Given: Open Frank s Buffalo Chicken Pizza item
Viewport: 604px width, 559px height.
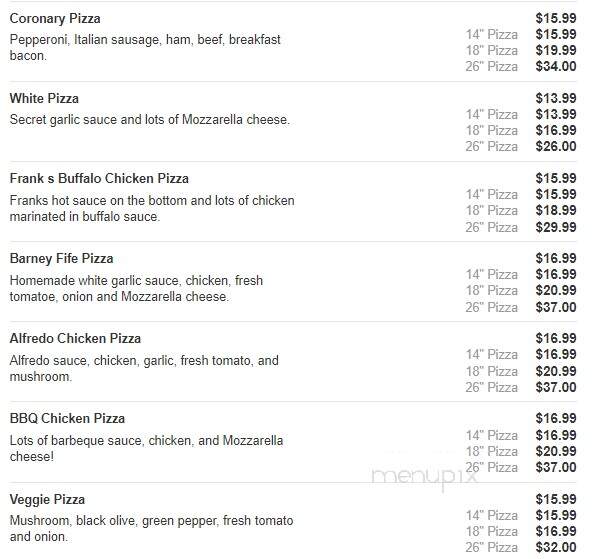Looking at the screenshot, I should click(x=99, y=178).
